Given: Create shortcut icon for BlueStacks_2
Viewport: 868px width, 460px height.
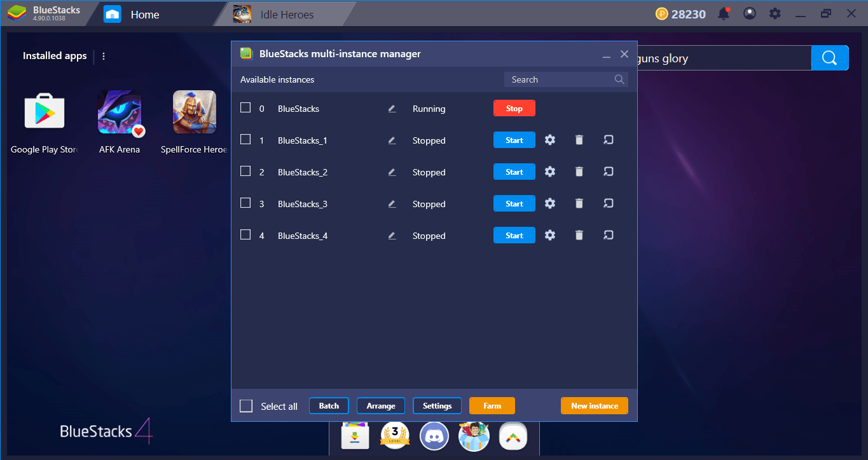Looking at the screenshot, I should tap(608, 172).
